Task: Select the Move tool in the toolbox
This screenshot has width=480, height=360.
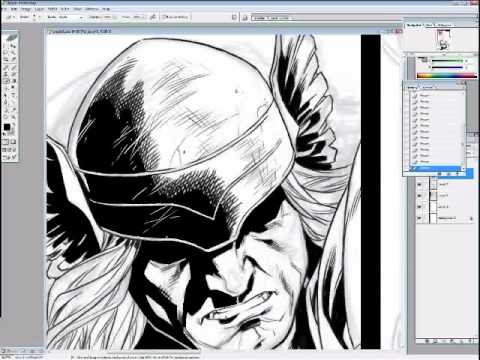Action: (x=13, y=46)
